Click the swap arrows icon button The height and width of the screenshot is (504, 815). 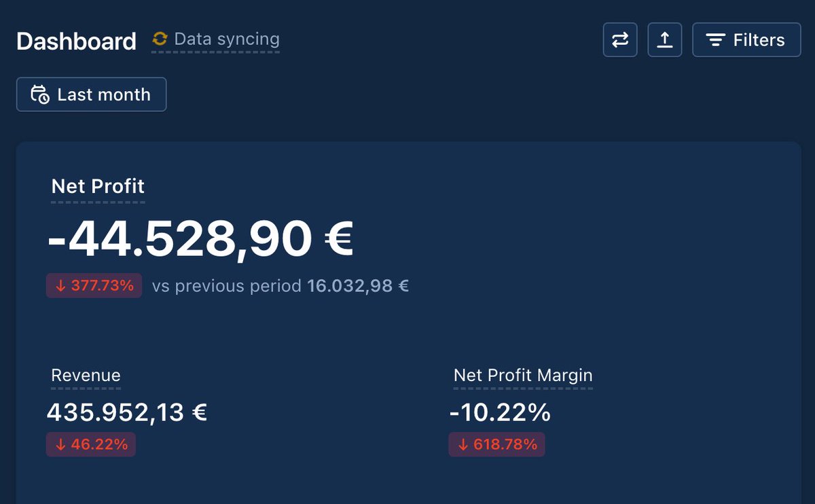[620, 40]
